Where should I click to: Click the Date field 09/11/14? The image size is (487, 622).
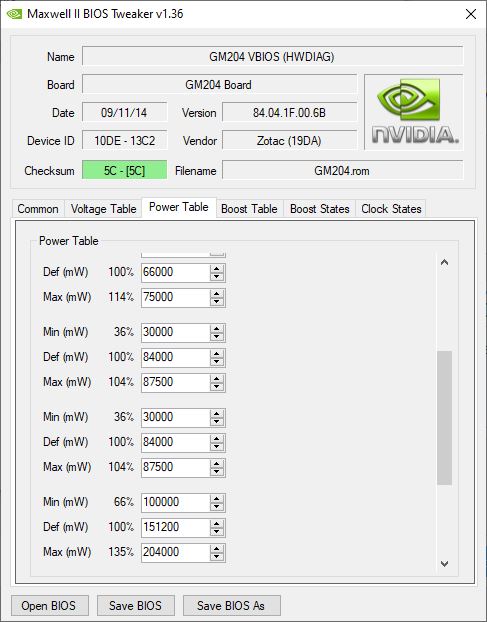(x=125, y=113)
